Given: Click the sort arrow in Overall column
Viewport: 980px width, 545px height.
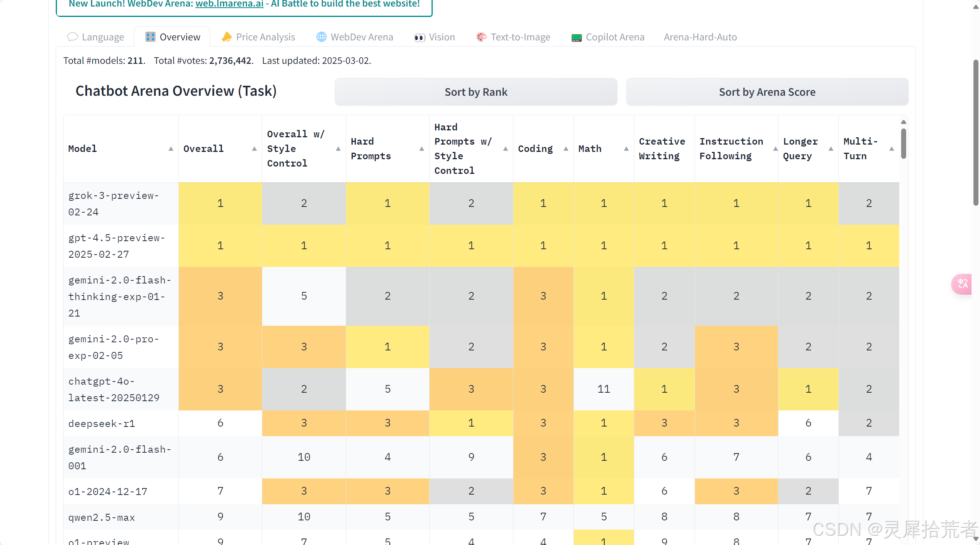Looking at the screenshot, I should (x=254, y=149).
